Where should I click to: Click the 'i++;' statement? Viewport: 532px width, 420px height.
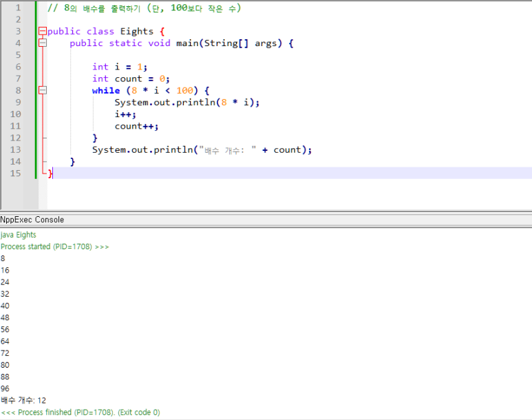125,114
